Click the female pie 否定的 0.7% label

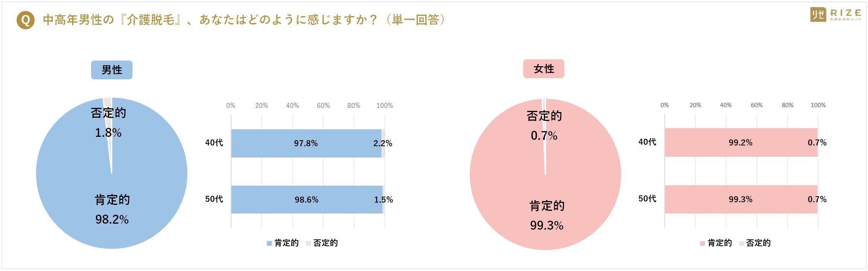tap(544, 126)
